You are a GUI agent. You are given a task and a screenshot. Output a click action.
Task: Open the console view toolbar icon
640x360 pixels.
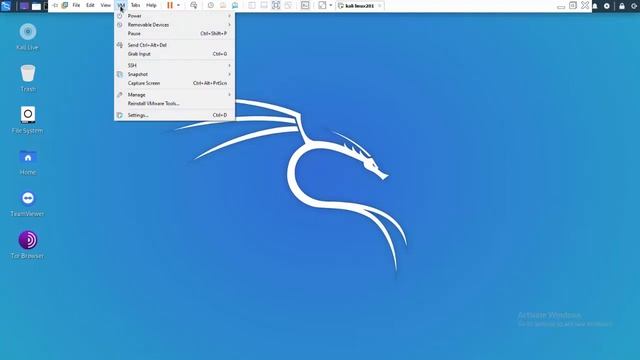[x=305, y=5]
